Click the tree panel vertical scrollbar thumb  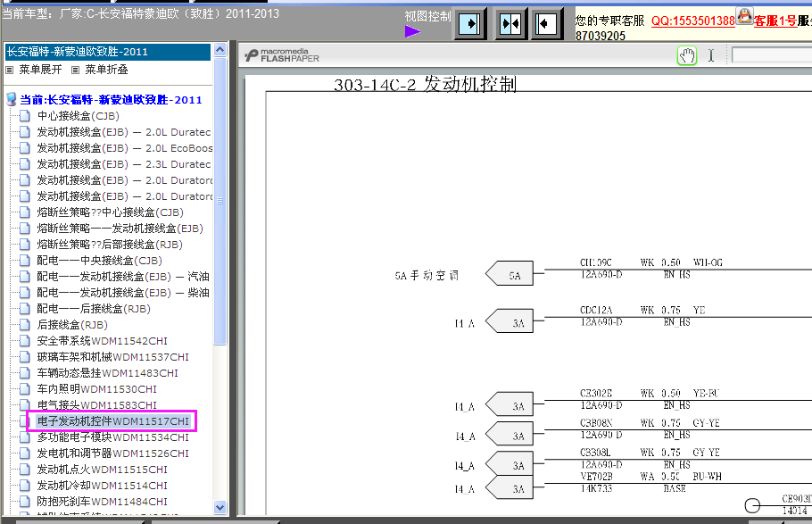[x=220, y=201]
